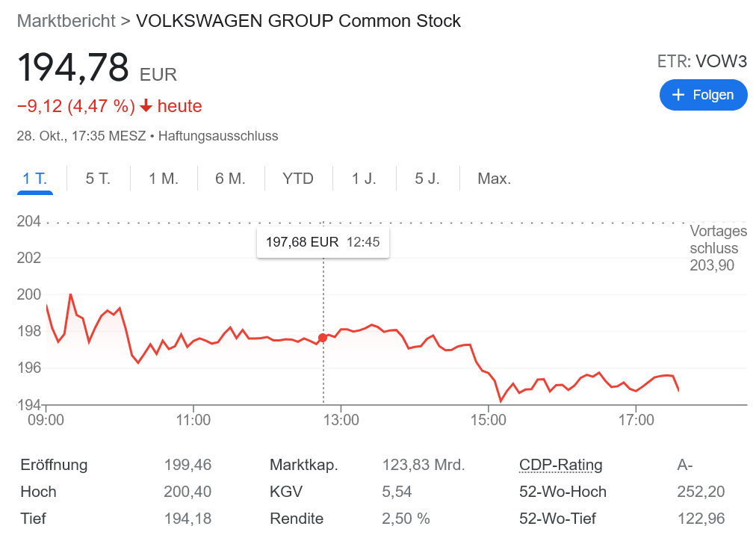Click the plus icon in Folgen button
The width and height of the screenshot is (756, 544).
[678, 95]
